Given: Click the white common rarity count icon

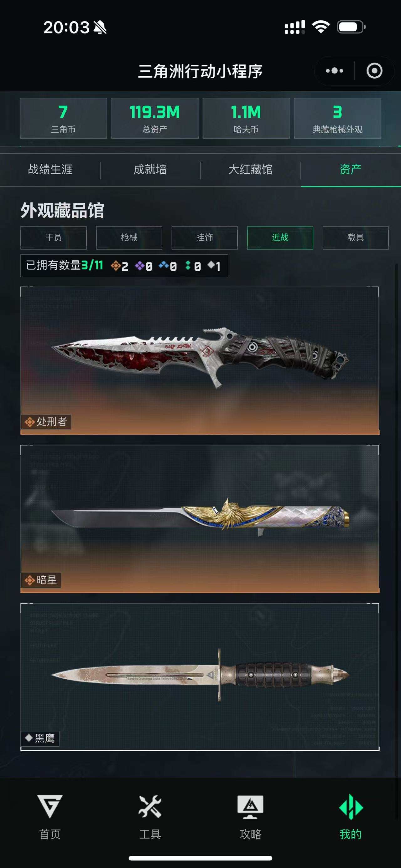Looking at the screenshot, I should coord(211,265).
